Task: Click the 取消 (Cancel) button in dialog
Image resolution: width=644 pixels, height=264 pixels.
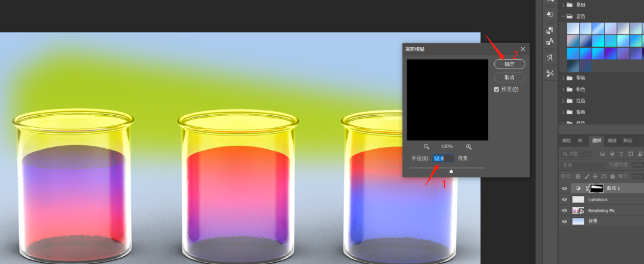Action: point(509,77)
